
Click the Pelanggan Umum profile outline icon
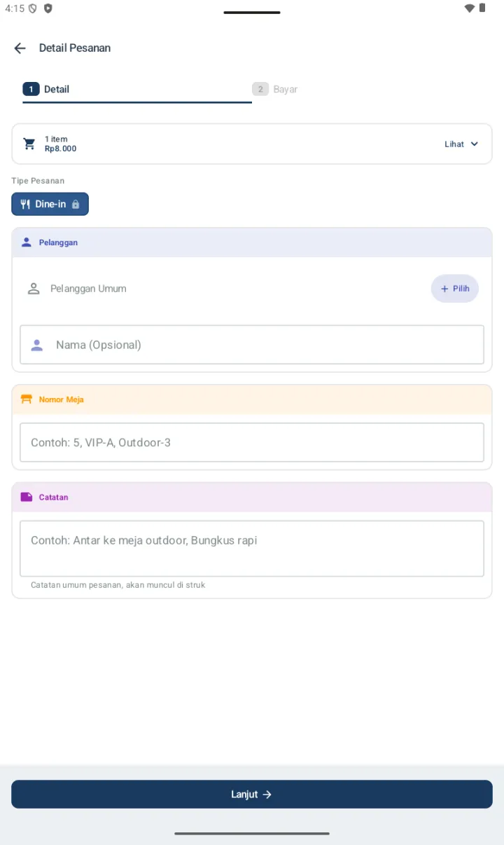34,289
